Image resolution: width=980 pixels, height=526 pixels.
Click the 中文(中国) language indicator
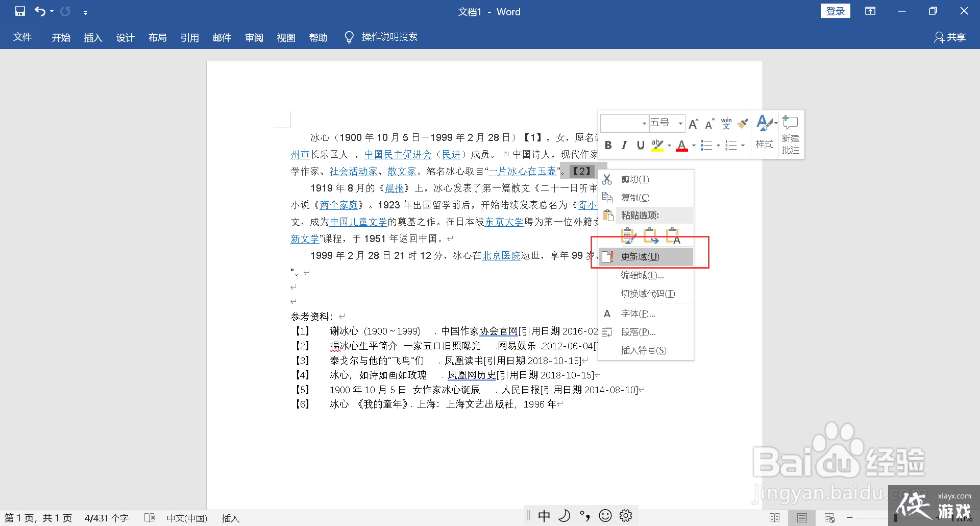[187, 518]
